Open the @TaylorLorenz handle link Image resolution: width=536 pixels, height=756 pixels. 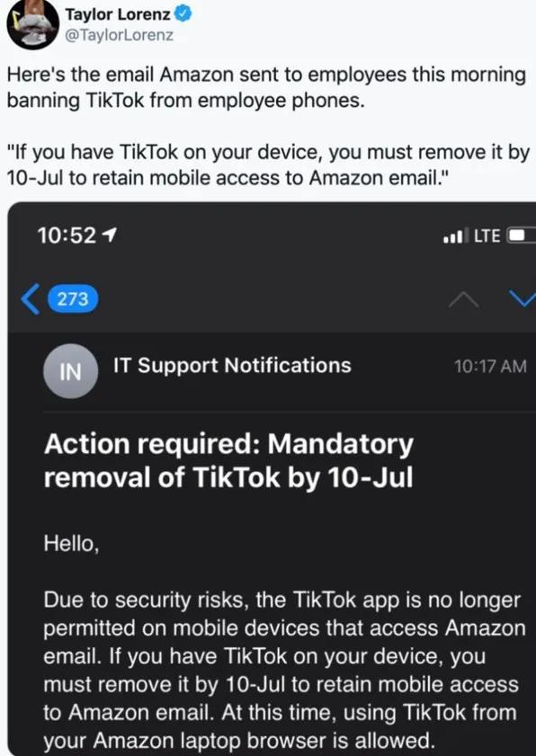(119, 35)
